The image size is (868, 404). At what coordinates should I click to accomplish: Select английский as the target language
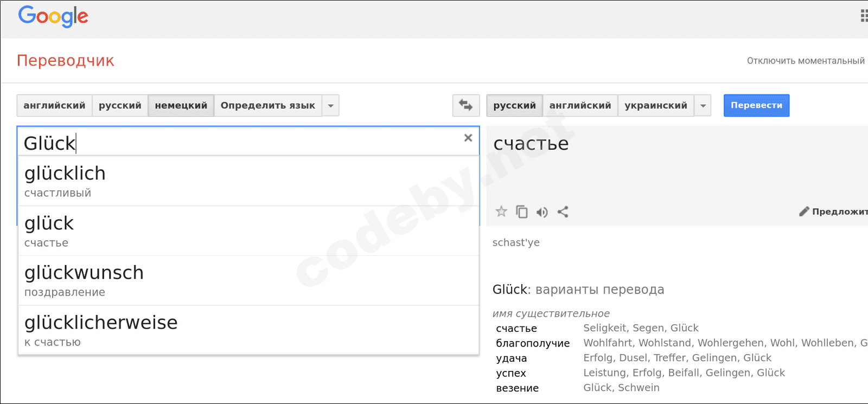click(x=580, y=105)
